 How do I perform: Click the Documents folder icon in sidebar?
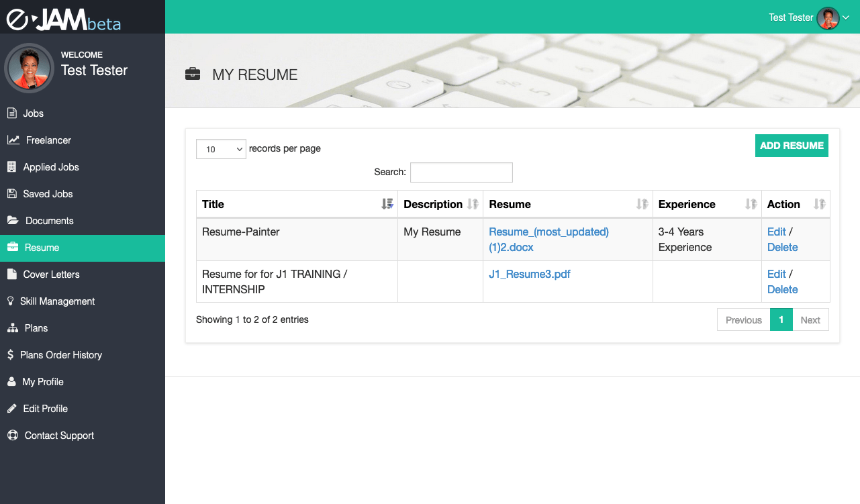(x=13, y=221)
